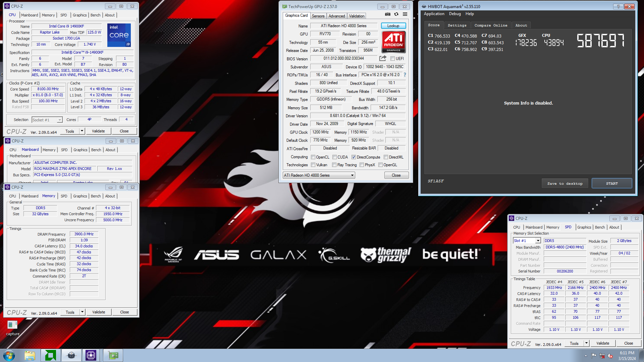Toggle the CUDA checkbox
Screen dimensions: 644x362
pos(334,157)
